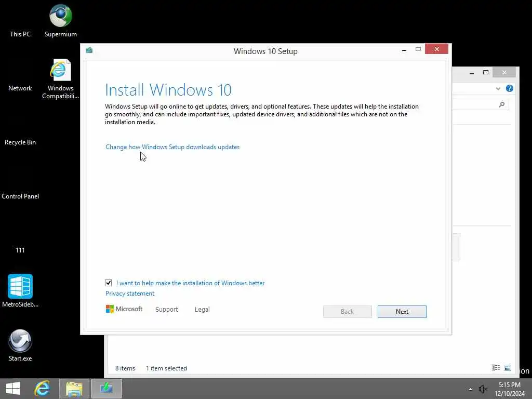Minimize the Explorer window behind Setup
This screenshot has height=399, width=532.
(x=472, y=73)
